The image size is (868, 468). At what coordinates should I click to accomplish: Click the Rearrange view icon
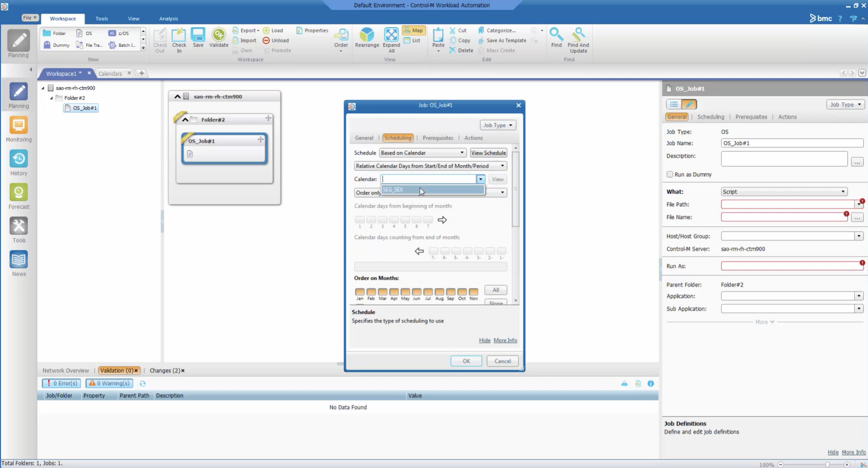367,38
